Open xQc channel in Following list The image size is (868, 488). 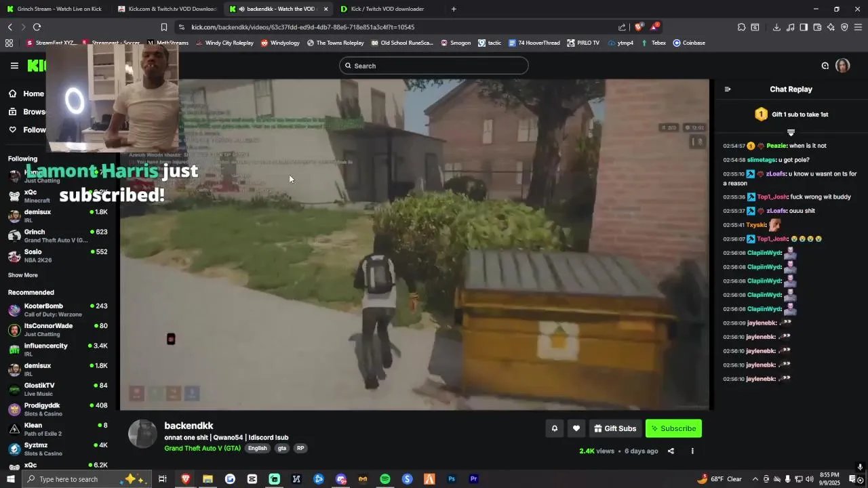tap(58, 196)
